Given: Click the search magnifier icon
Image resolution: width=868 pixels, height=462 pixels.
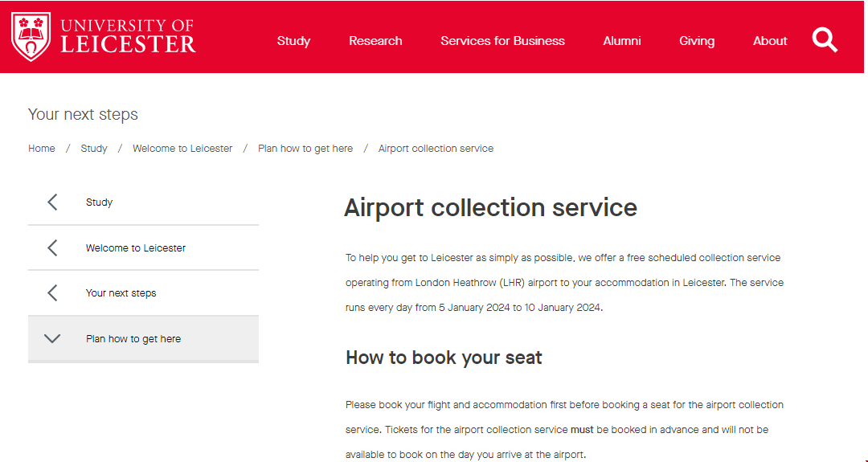Looking at the screenshot, I should coord(825,39).
